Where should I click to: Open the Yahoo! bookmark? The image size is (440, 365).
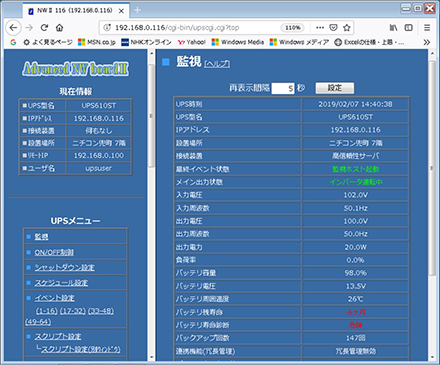(192, 42)
